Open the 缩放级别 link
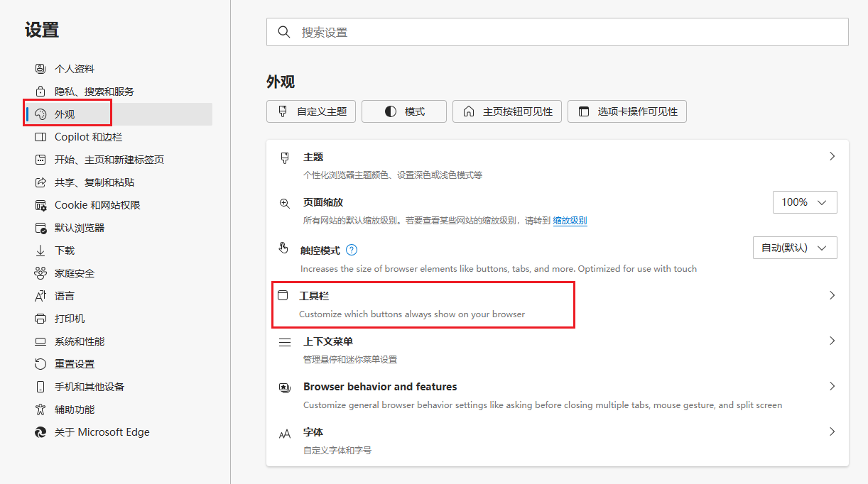The width and height of the screenshot is (868, 484). click(570, 220)
